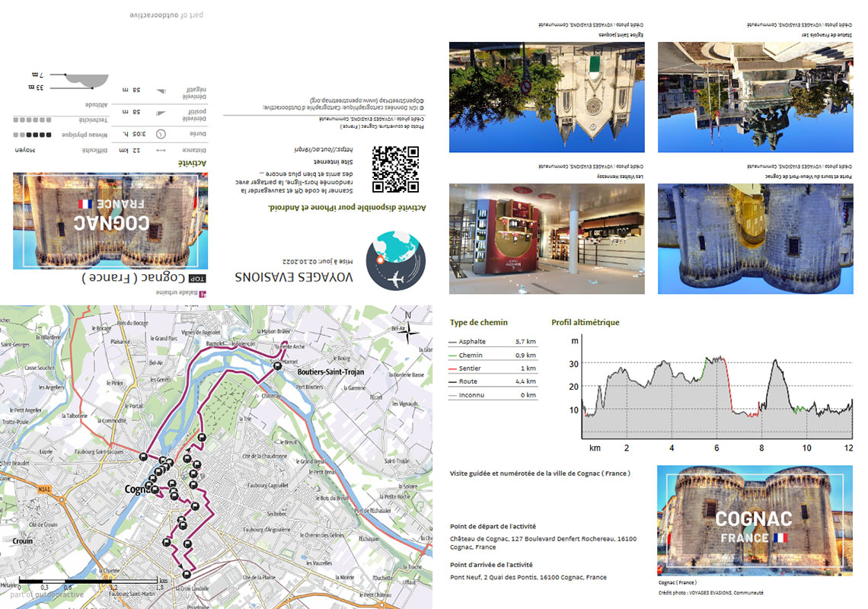Open the upside-down Cognac France cover photo
Image resolution: width=868 pixels, height=609 pixels.
click(x=110, y=221)
